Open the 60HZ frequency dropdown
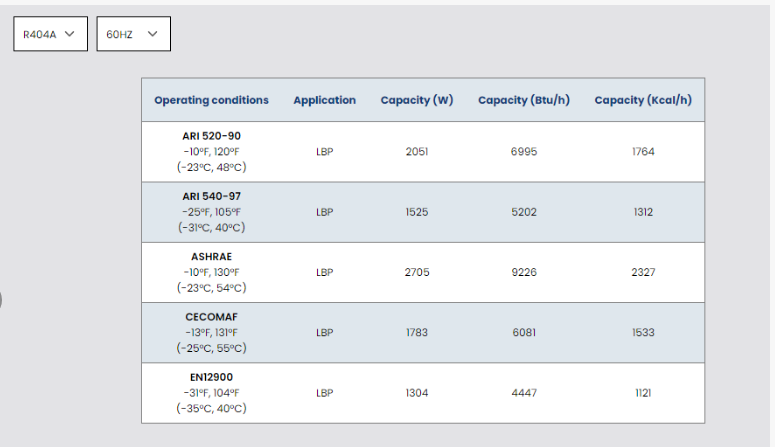Viewport: 775px width, 447px height. (133, 34)
